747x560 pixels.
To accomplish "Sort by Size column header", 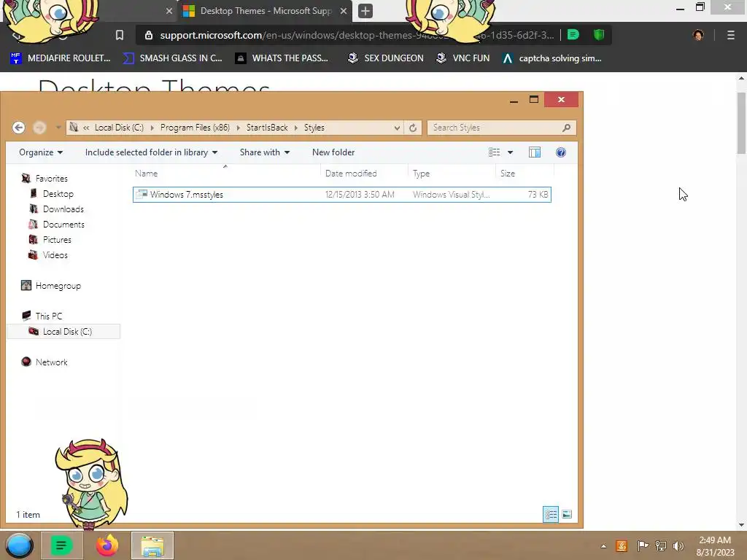I will (x=525, y=174).
